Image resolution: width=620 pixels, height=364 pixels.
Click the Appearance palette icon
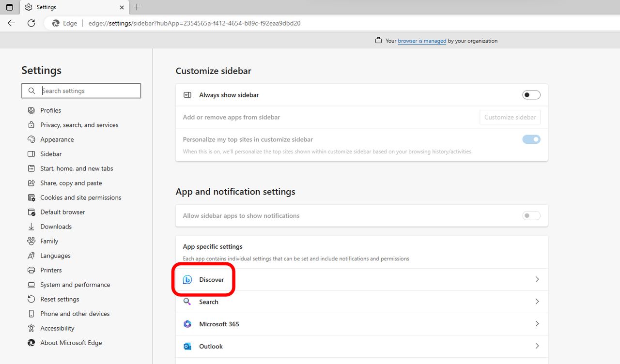tap(31, 139)
